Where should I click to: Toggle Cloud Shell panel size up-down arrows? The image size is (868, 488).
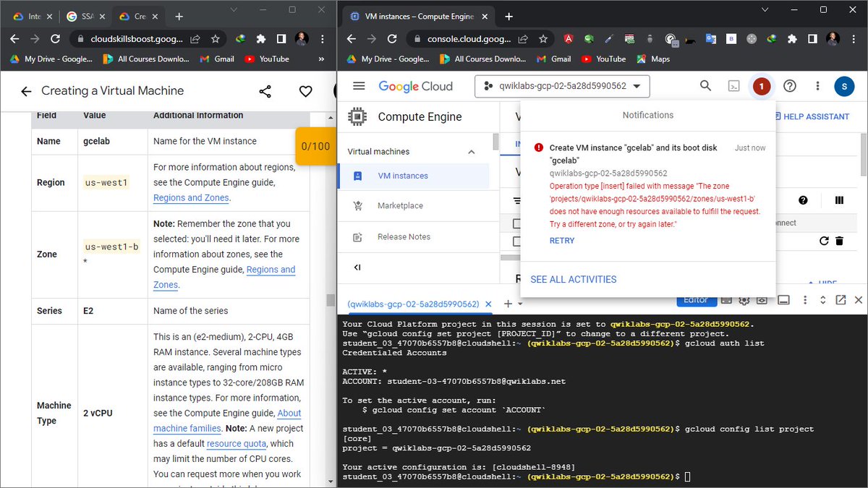[x=822, y=300]
